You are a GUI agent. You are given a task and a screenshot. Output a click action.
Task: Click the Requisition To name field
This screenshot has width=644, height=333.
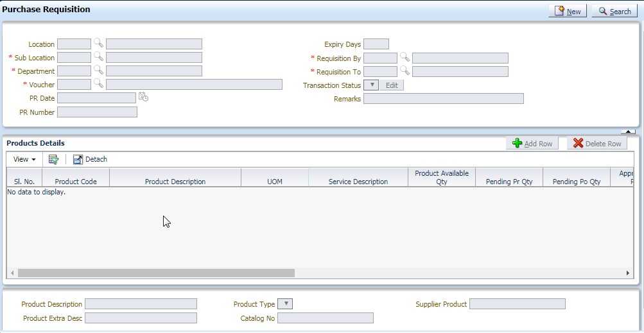tap(460, 71)
